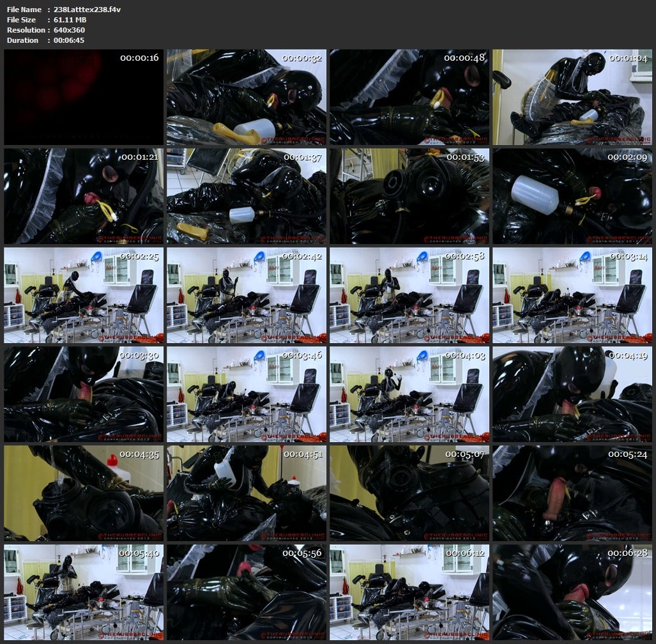Open the thumbnail stamped 00:00:16
This screenshot has height=644, width=656.
(x=84, y=97)
